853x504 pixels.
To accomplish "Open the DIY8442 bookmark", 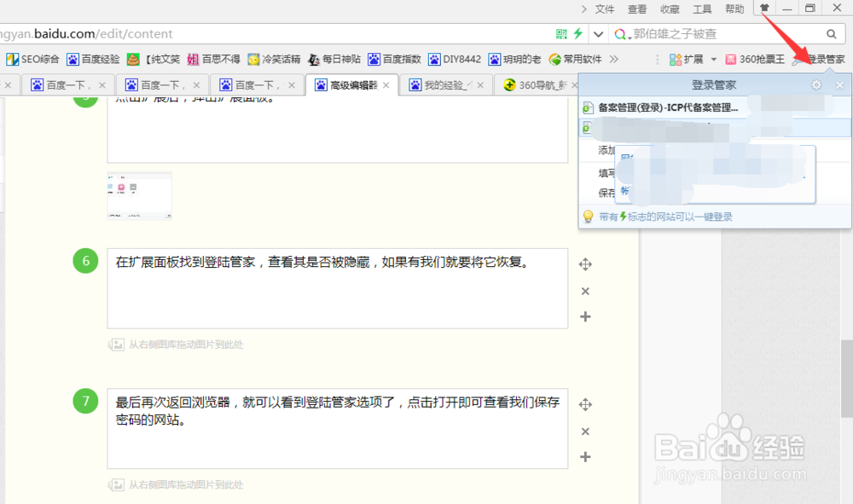I will click(455, 59).
